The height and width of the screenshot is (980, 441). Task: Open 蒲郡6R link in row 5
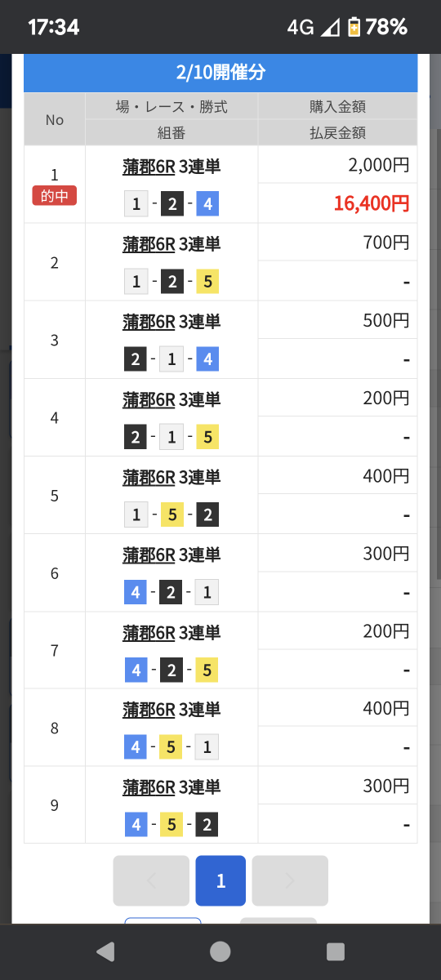[x=149, y=477]
